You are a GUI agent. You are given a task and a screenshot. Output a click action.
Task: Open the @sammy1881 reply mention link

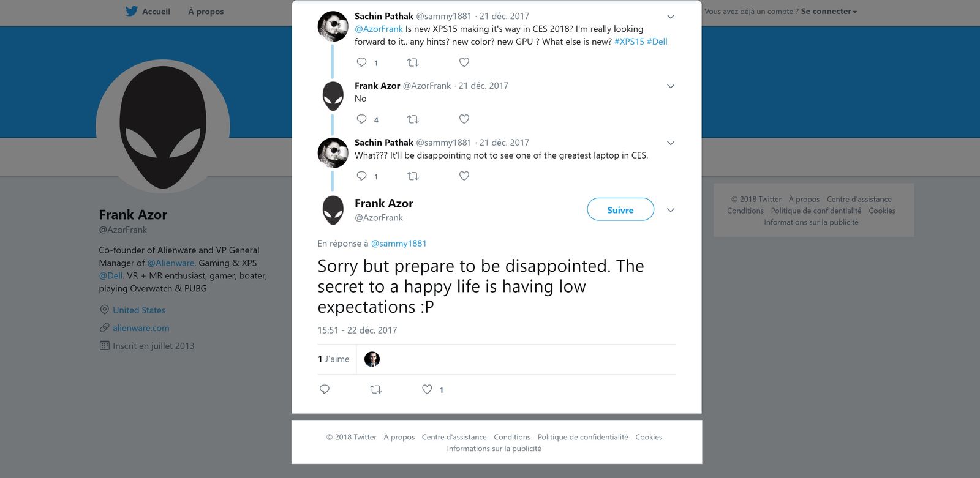tap(399, 244)
